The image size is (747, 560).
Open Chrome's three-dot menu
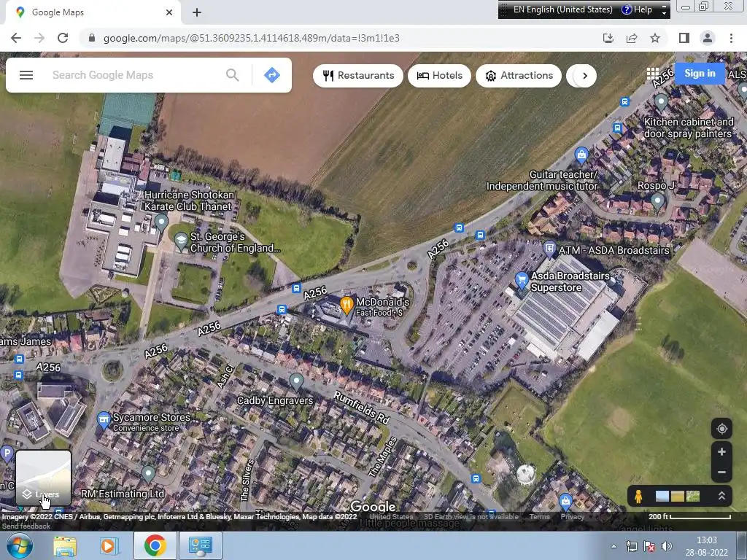point(731,38)
